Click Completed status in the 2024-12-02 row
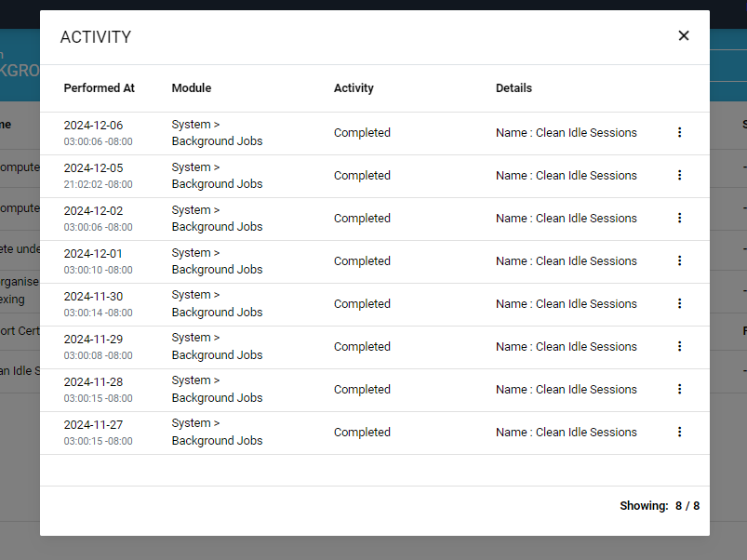Image resolution: width=747 pixels, height=560 pixels. coord(362,219)
